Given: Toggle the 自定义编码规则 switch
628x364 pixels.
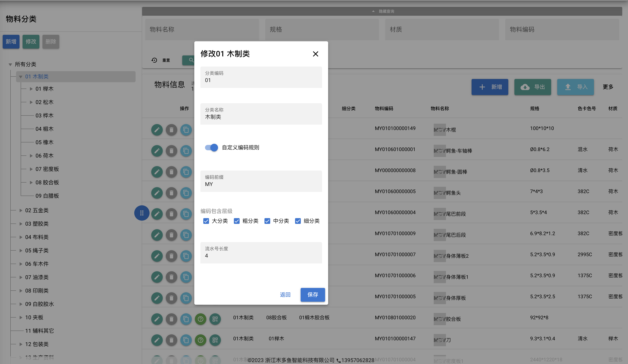Looking at the screenshot, I should tap(211, 148).
